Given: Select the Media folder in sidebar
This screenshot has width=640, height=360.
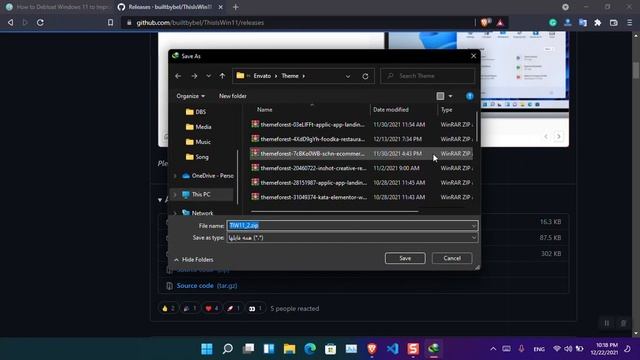Looking at the screenshot, I should [x=199, y=127].
